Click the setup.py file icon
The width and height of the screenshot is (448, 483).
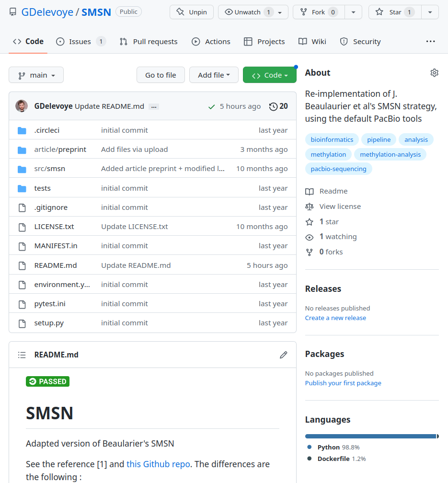[22, 323]
